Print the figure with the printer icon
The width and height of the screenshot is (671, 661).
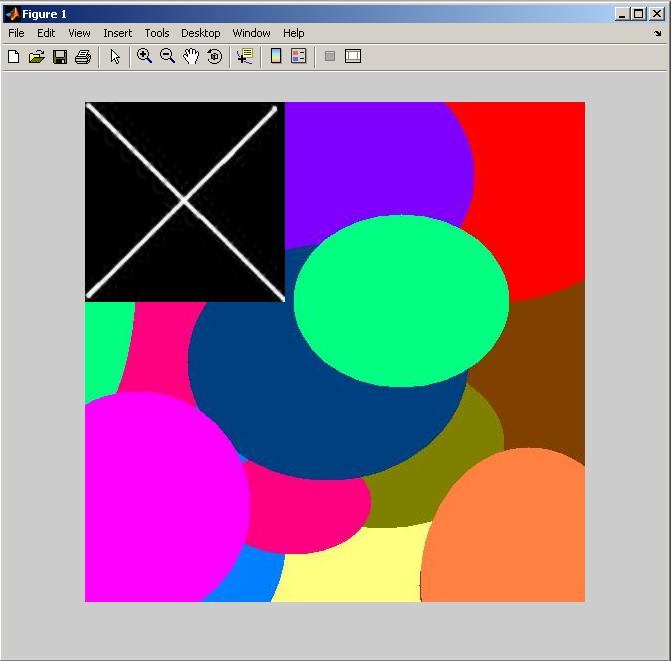83,57
